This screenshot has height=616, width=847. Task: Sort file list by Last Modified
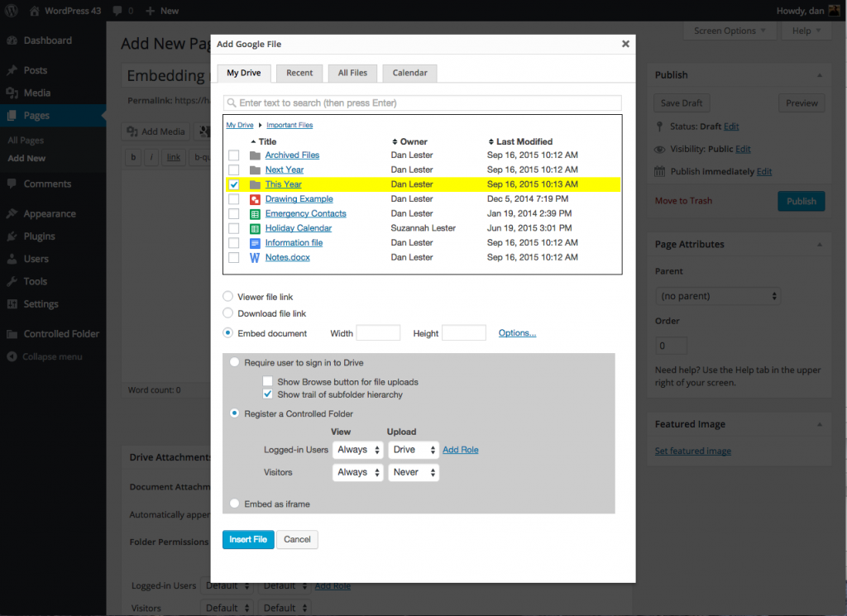point(520,141)
